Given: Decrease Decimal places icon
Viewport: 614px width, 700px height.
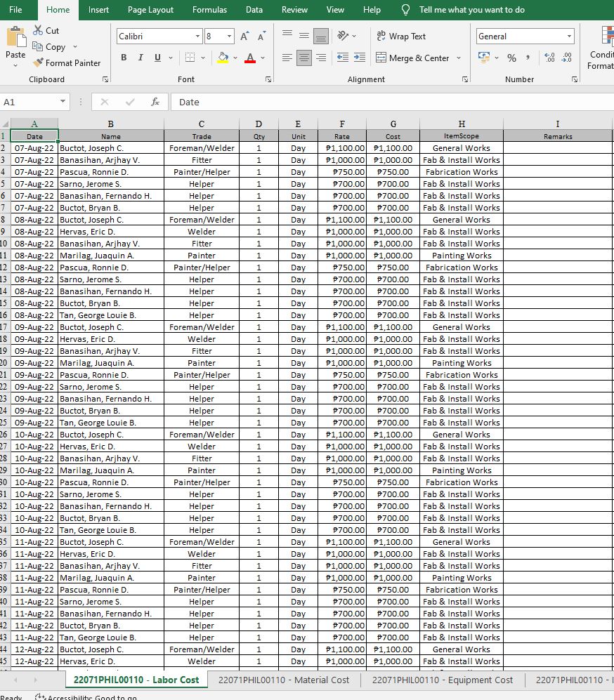Looking at the screenshot, I should click(x=567, y=58).
